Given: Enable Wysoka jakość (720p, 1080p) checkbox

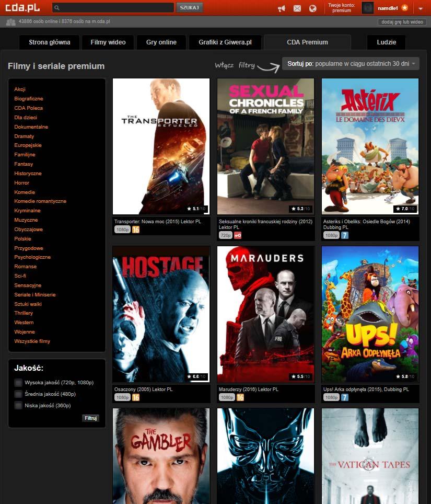Looking at the screenshot, I should (x=18, y=383).
